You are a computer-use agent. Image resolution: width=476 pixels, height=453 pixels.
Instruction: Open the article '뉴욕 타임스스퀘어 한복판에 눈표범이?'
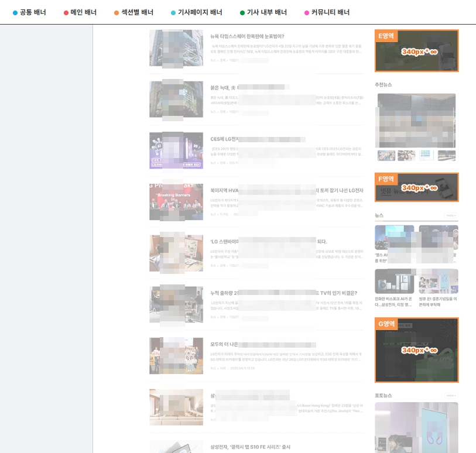(247, 36)
